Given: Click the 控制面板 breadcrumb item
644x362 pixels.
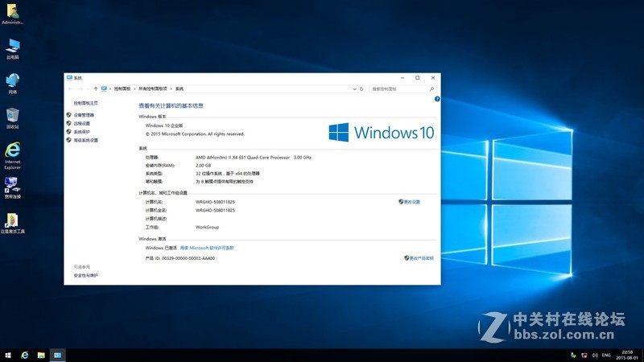Looking at the screenshot, I should pos(122,88).
